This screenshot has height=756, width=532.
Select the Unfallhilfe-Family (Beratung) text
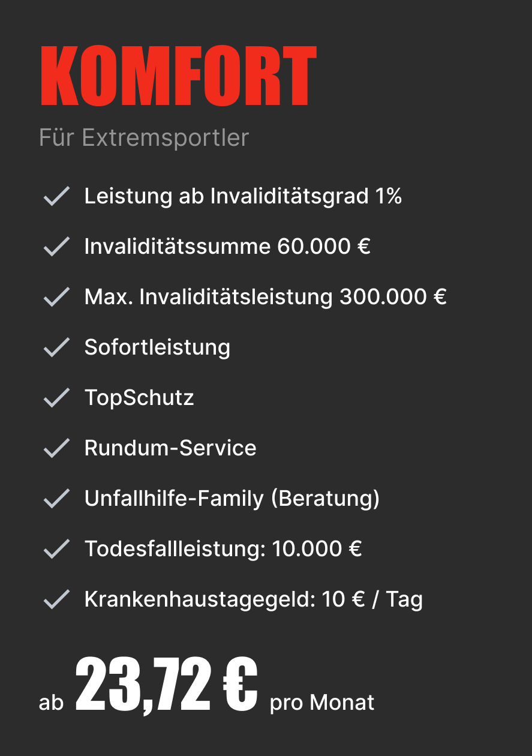click(x=232, y=499)
